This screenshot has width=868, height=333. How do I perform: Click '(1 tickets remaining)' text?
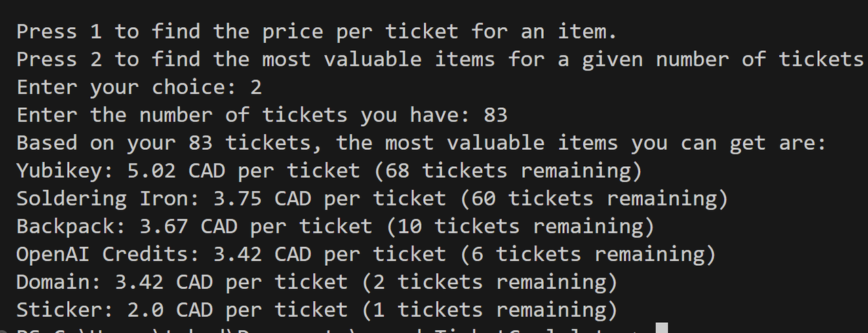point(490,310)
